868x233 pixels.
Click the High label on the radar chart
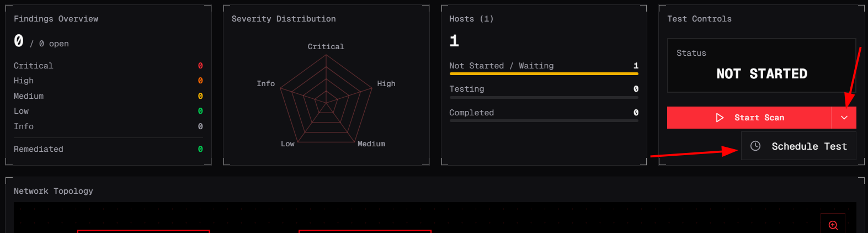pyautogui.click(x=386, y=83)
